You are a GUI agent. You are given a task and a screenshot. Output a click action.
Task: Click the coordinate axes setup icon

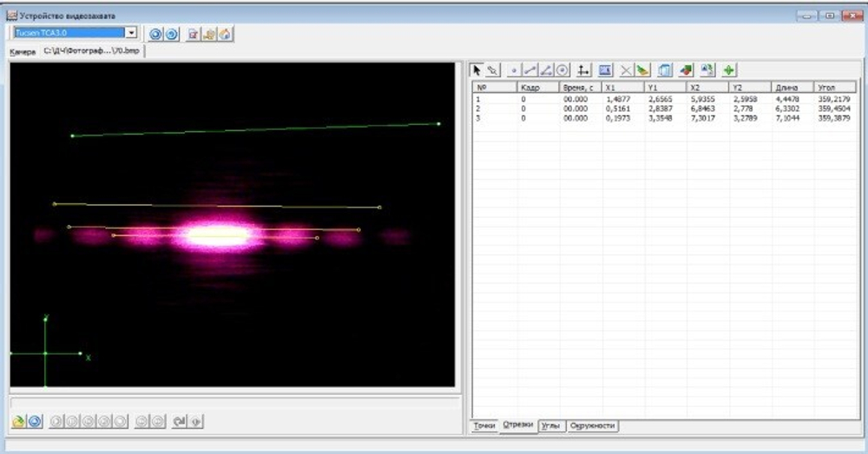click(x=584, y=70)
